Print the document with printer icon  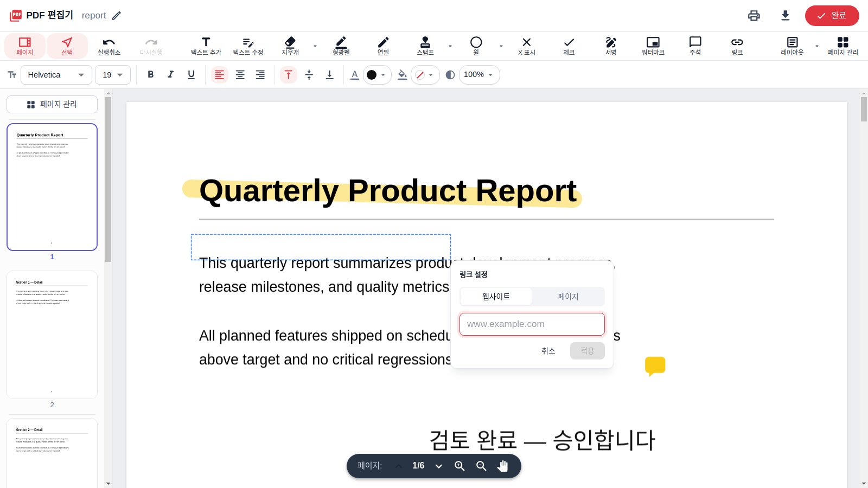tap(754, 16)
